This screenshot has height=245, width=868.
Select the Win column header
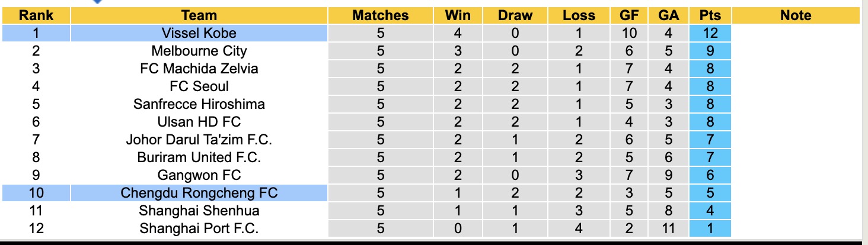tap(457, 15)
